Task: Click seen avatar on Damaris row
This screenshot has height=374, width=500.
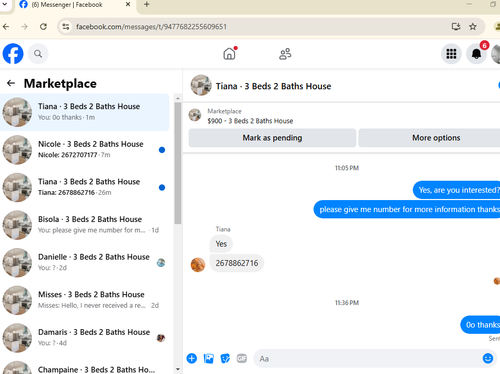Action: pyautogui.click(x=161, y=338)
